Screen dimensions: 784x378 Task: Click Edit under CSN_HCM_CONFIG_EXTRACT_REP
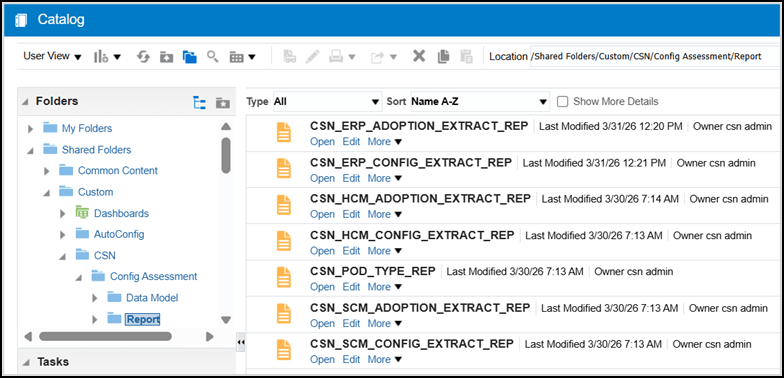(x=351, y=250)
